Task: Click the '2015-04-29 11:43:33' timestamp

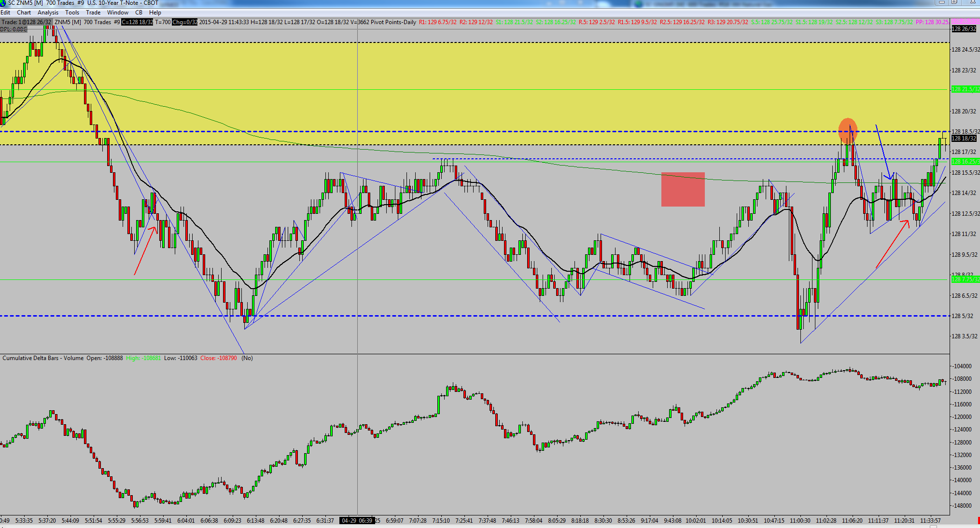Action: (224, 22)
